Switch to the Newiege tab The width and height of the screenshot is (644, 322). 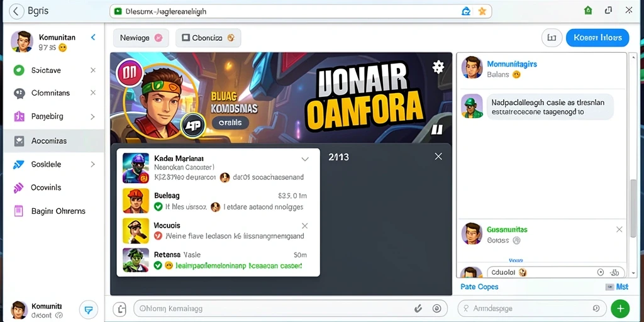coord(141,38)
